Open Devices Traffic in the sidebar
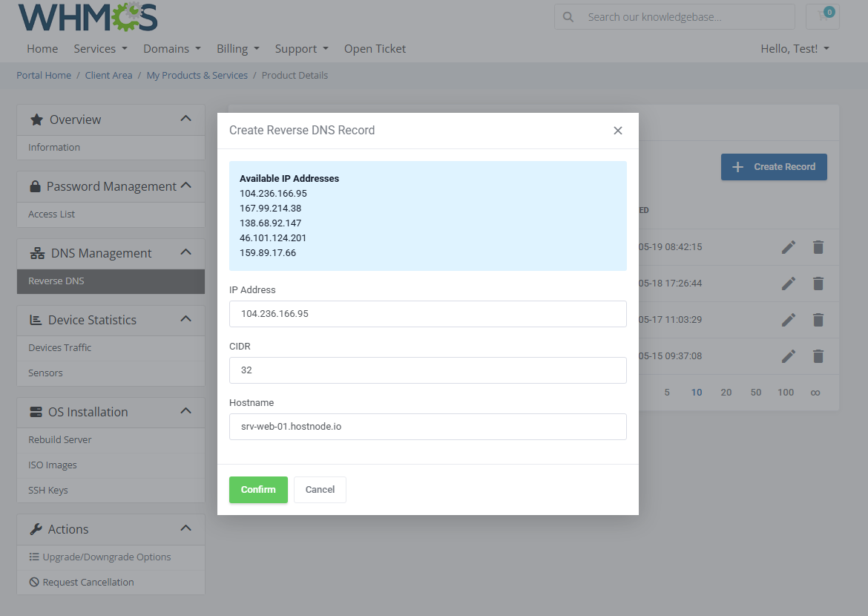Image resolution: width=868 pixels, height=616 pixels. tap(111, 348)
